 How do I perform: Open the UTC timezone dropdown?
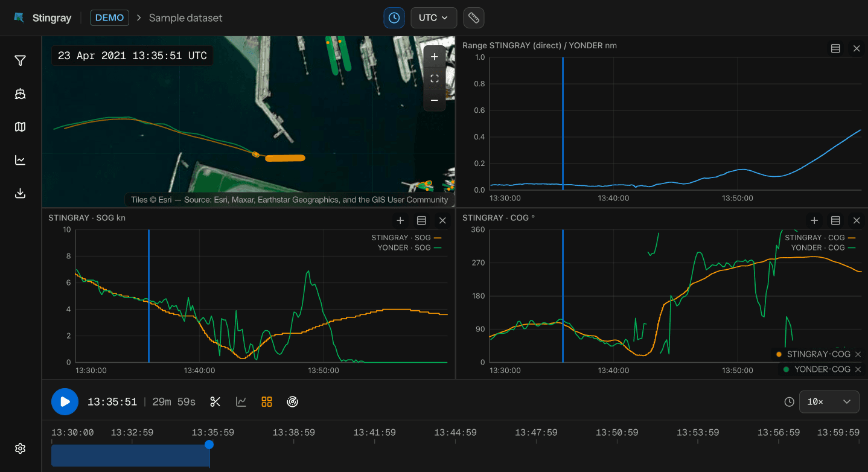tap(434, 18)
